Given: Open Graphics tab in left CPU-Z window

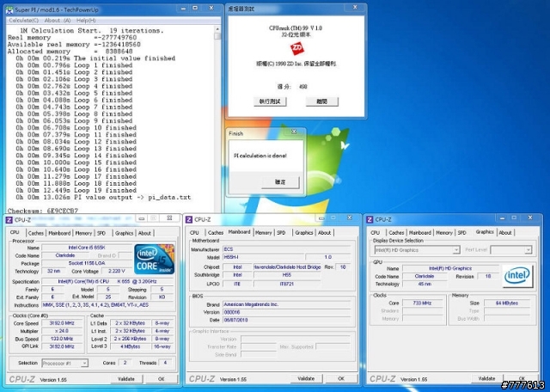Looking at the screenshot, I should click(x=124, y=233).
